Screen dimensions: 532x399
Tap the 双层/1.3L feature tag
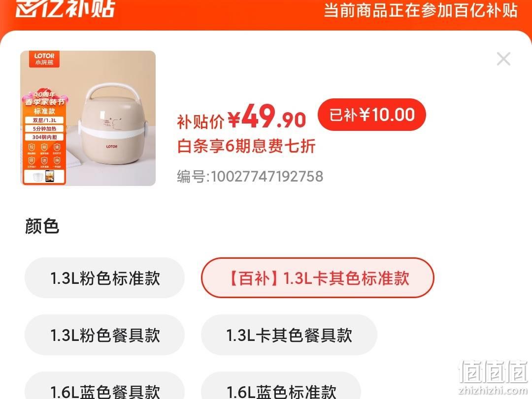tap(44, 120)
